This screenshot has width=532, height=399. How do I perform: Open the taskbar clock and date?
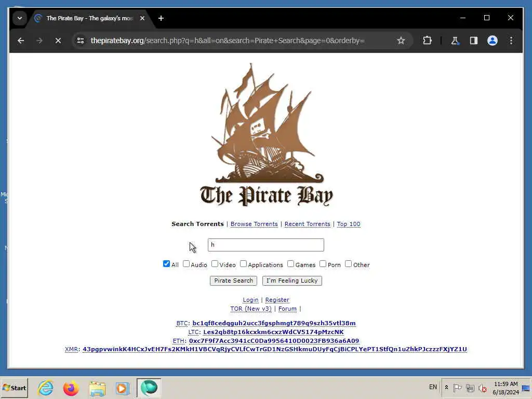pos(506,388)
